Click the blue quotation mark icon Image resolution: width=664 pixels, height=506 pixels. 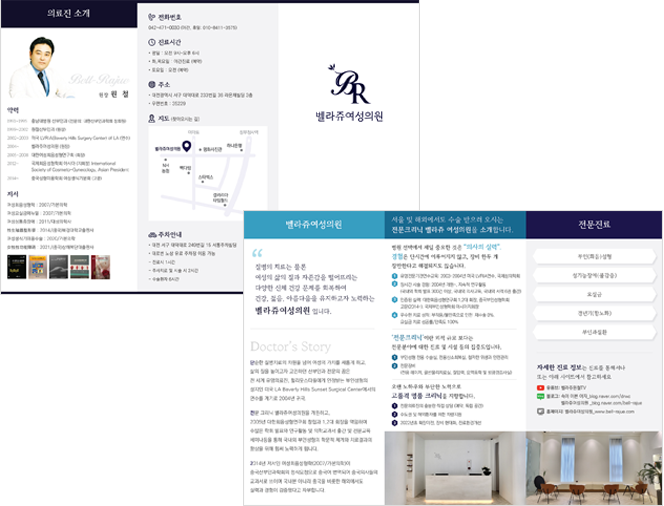click(x=257, y=253)
